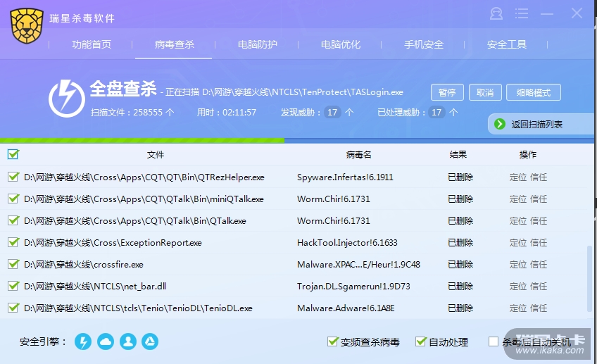Click green arrow beside 返回扫描列表
Screen dimensions: 597x364
click(x=500, y=124)
